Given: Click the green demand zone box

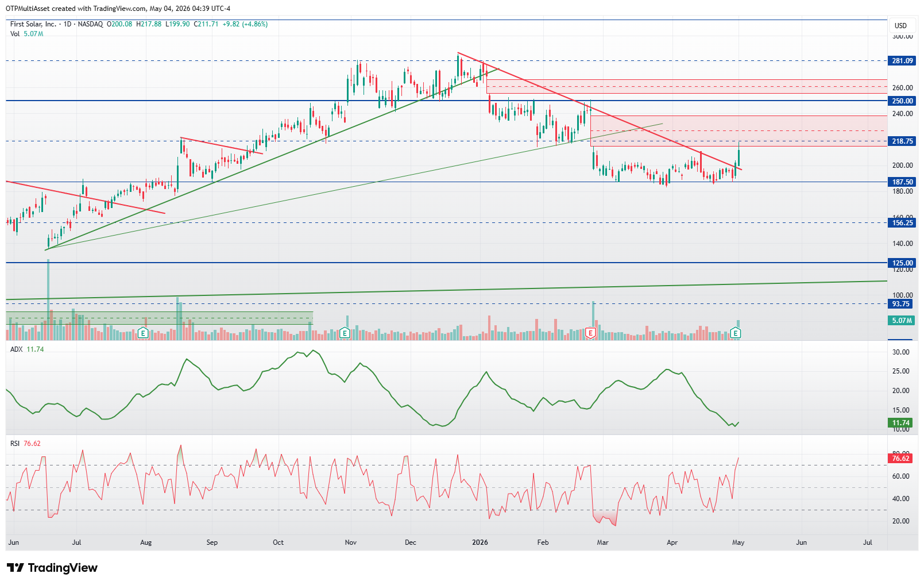Looking at the screenshot, I should [160, 318].
